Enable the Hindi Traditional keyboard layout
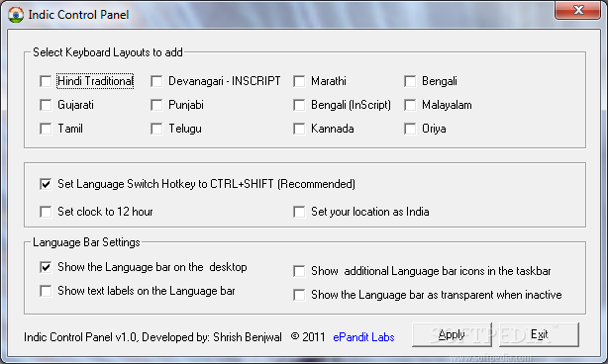608x364 pixels. pyautogui.click(x=46, y=81)
